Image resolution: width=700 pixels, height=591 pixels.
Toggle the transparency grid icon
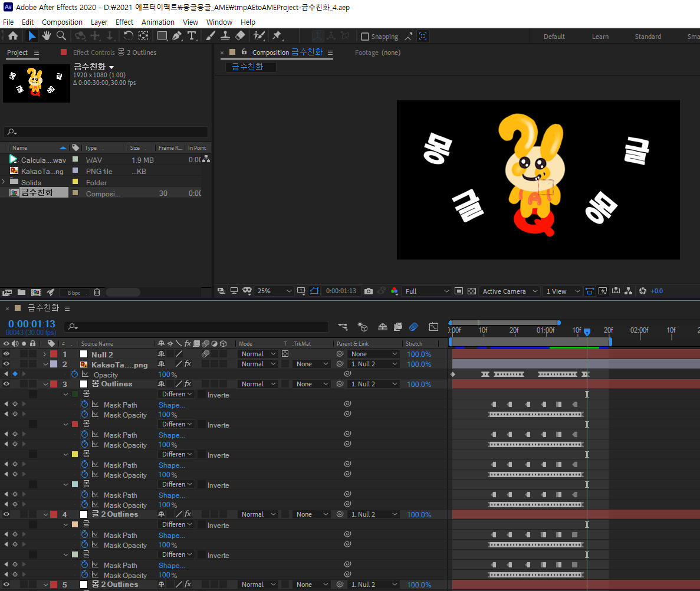(x=471, y=291)
